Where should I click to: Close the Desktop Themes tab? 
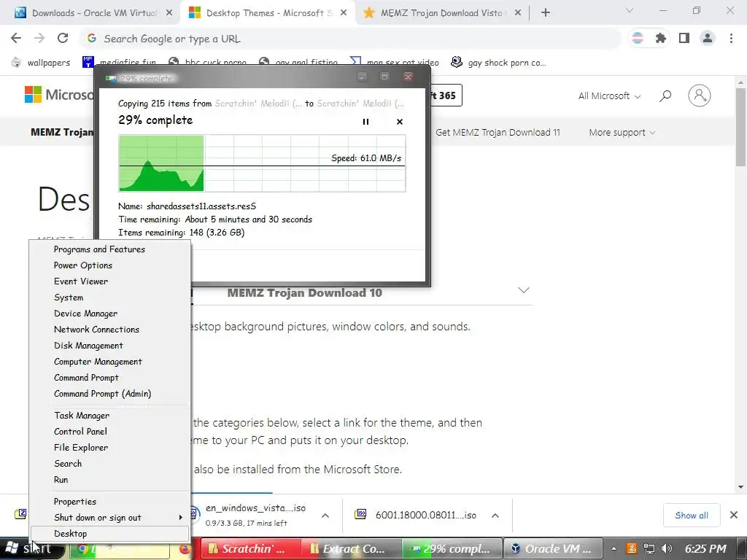point(344,13)
